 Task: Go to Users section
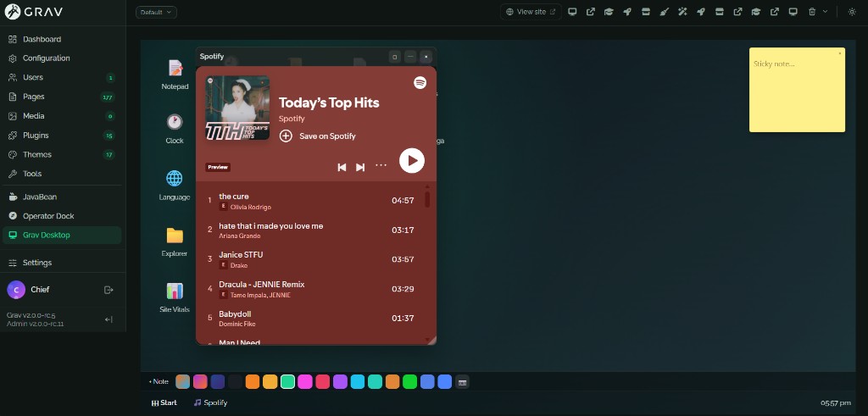click(x=63, y=77)
